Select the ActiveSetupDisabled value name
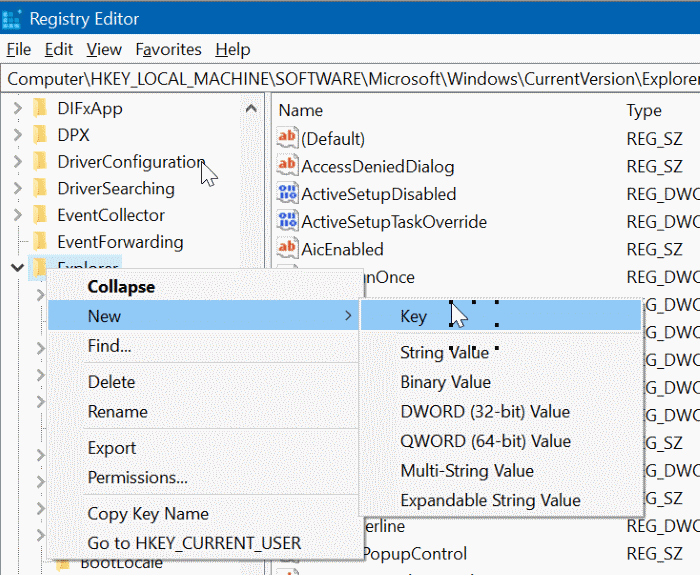Image resolution: width=700 pixels, height=575 pixels. 379,194
